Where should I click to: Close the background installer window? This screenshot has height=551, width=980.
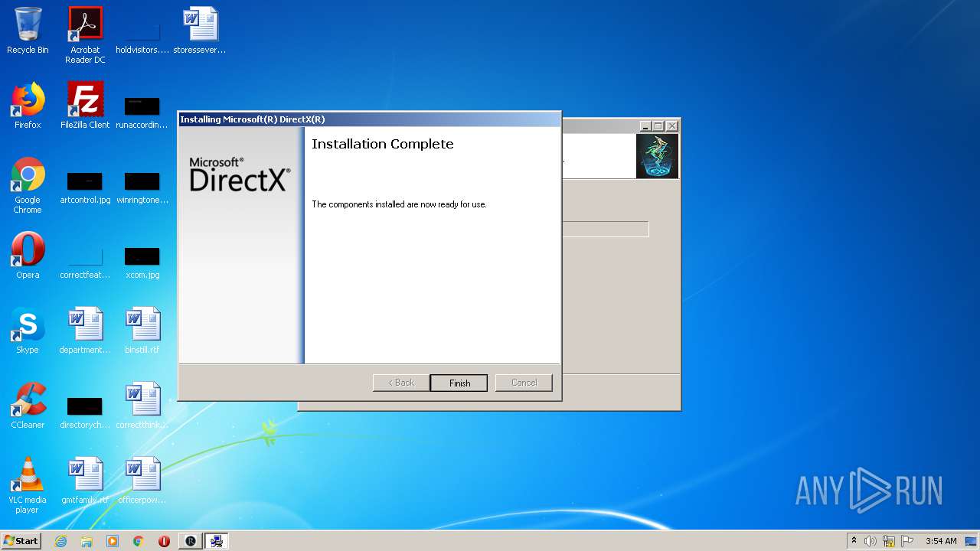coord(672,126)
